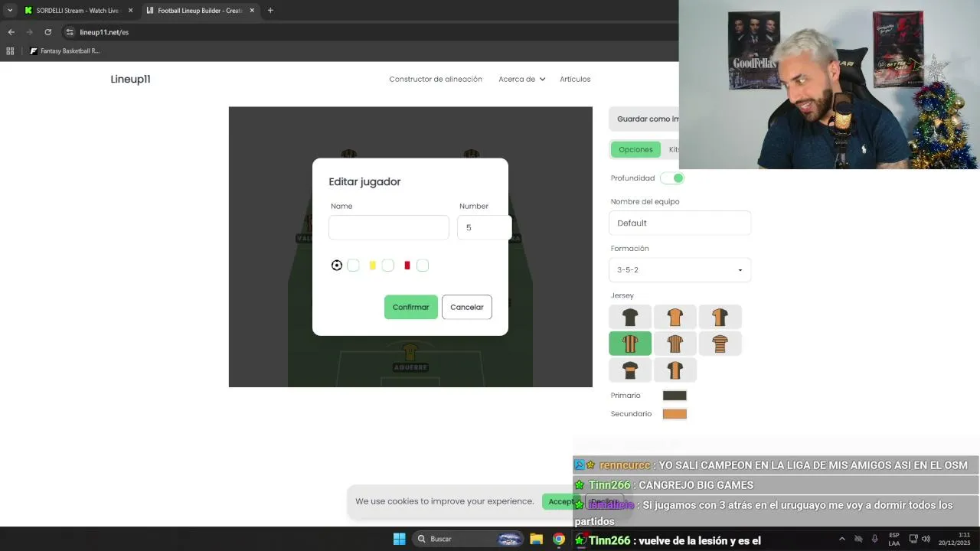The image size is (980, 551).
Task: Tick the goal (soccer ball) checkbox
Action: click(353, 266)
